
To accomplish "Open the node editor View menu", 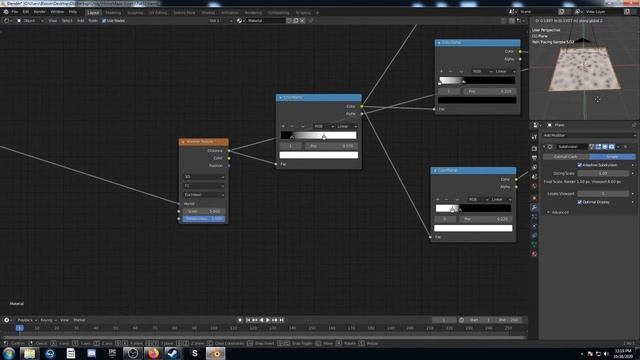I will (53, 20).
